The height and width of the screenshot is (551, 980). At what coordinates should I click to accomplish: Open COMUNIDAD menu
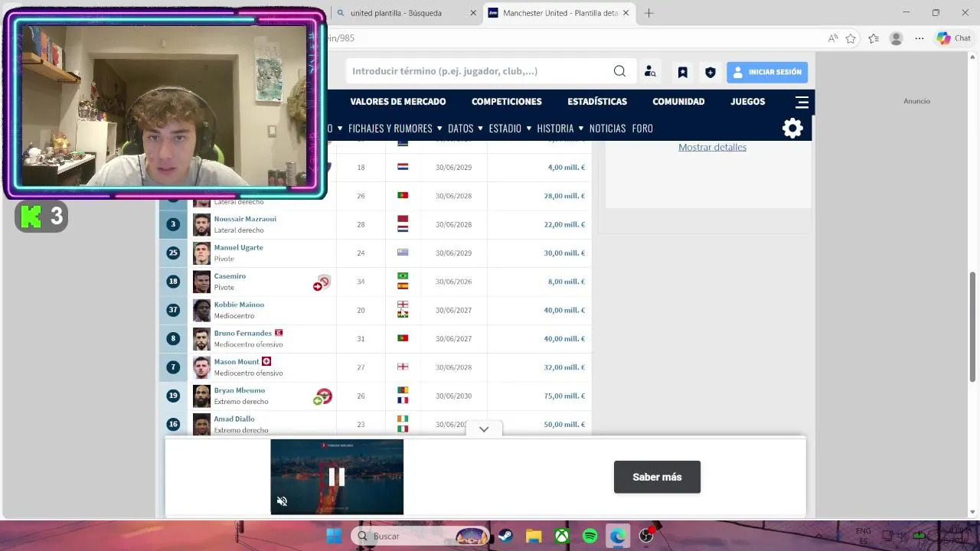pos(678,102)
